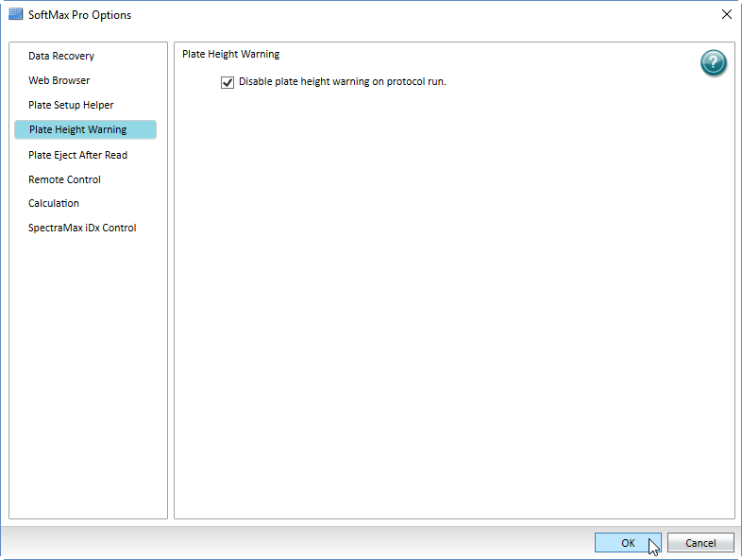
Task: Open the Data Recovery options
Action: pos(61,57)
